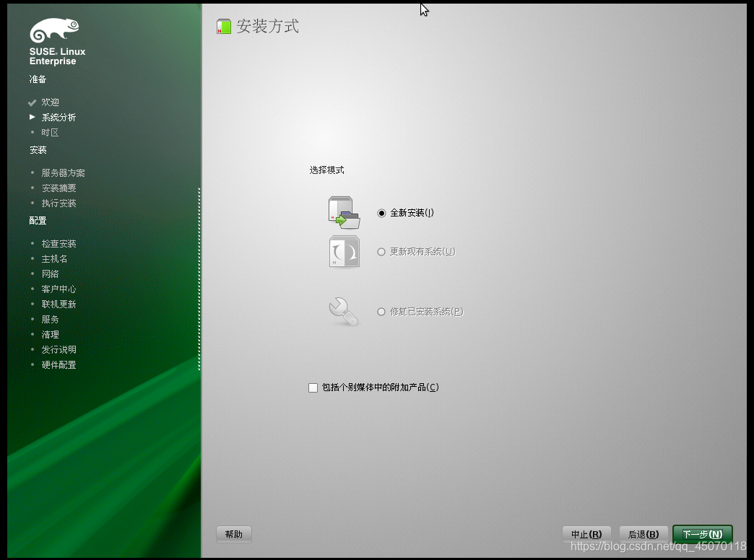
Task: Select the 修复已安装系统 radio button
Action: click(x=381, y=312)
